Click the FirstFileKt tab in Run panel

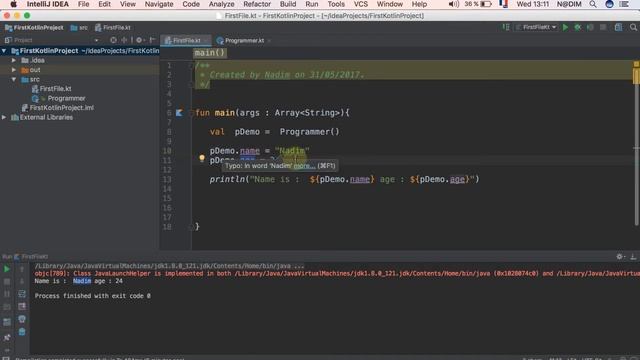click(31, 256)
